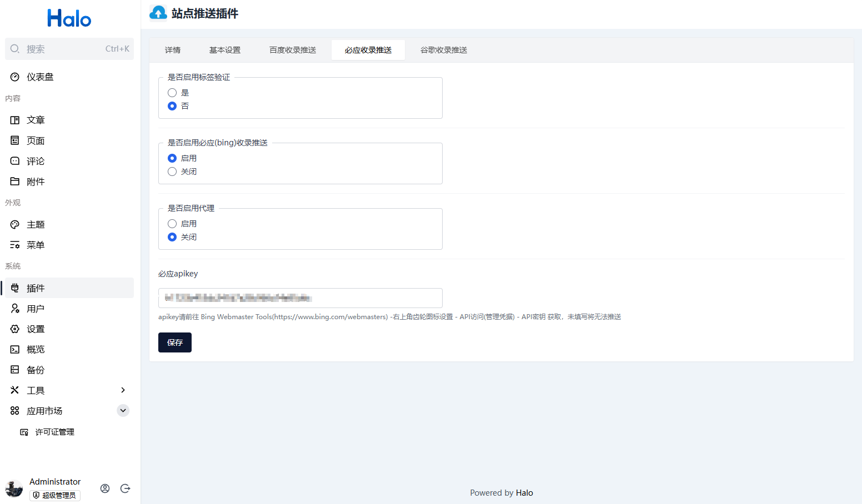Click the 必应apikey input field
862x504 pixels.
coord(300,298)
